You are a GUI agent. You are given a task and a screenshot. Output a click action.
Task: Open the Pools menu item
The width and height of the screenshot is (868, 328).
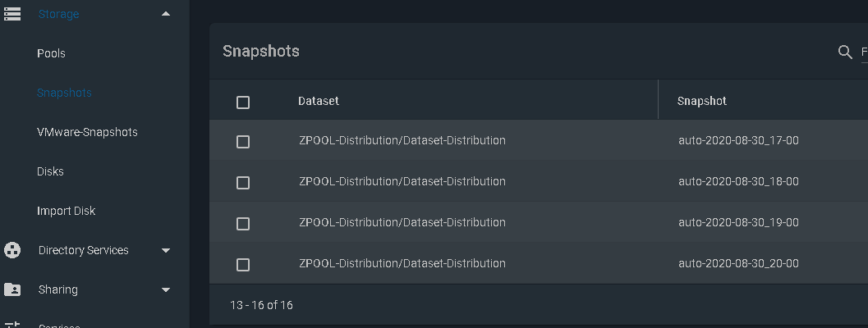pos(51,53)
